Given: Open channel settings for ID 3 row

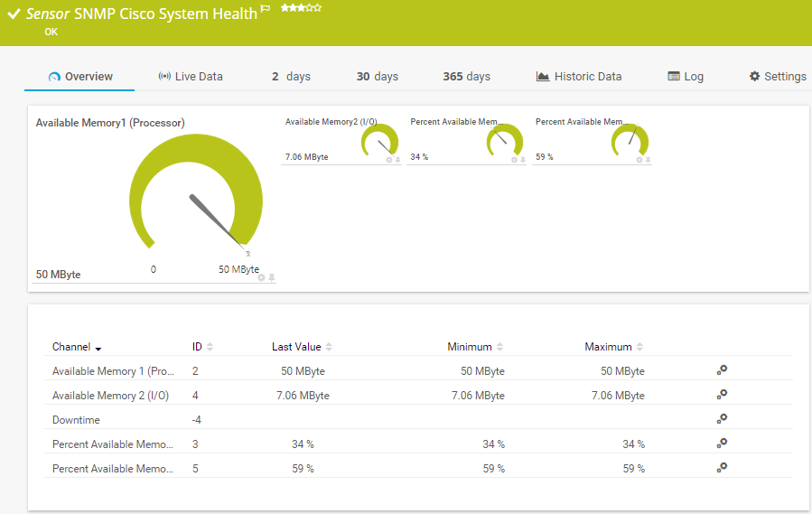Looking at the screenshot, I should [722, 444].
